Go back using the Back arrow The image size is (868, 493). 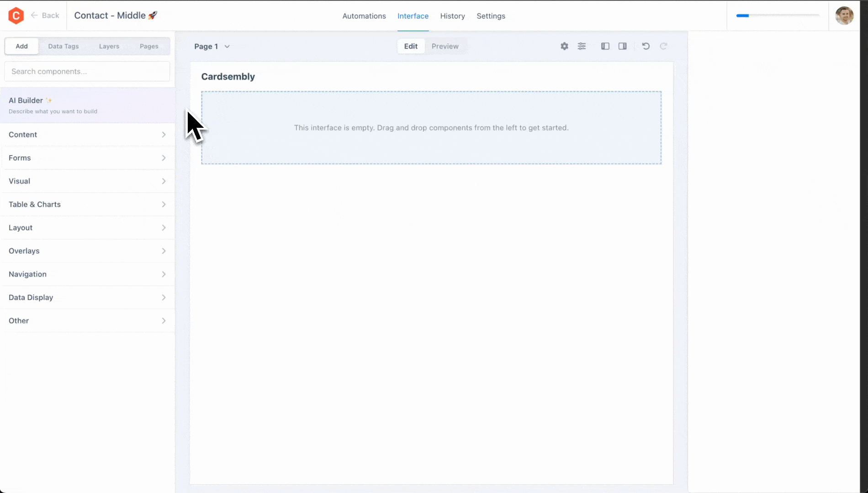(45, 16)
